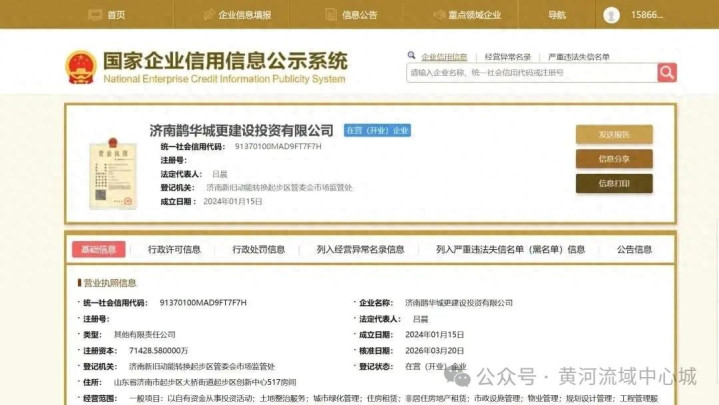This screenshot has height=405, width=719.
Task: Click the 信息公告 document icon
Action: pos(331,14)
